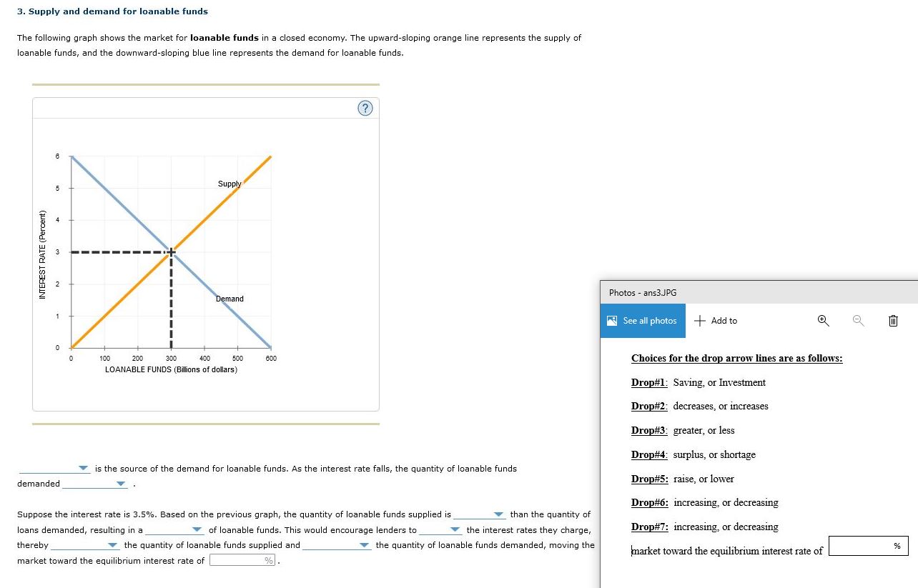Click the Supply label on the graph
Screen dimensions: 918x588
point(229,184)
